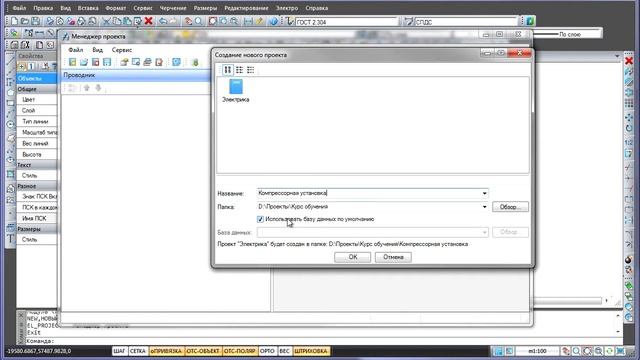Click the printer icon in Project Manager toolbar
Screen dimensions: 640x360
coord(147,62)
